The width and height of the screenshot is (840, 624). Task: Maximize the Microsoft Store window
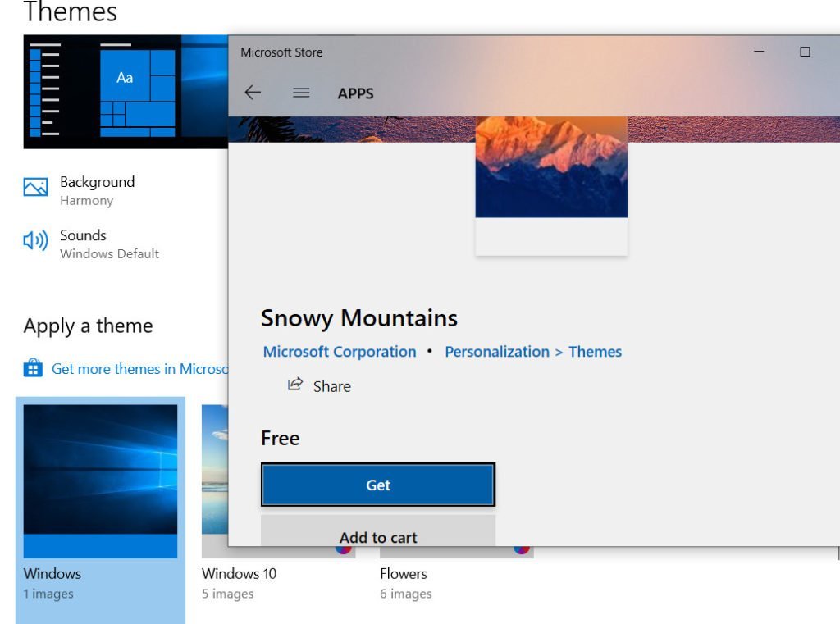805,52
